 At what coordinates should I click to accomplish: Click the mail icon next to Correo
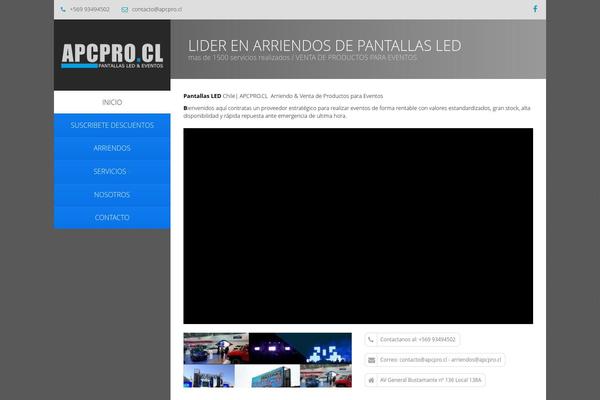pyautogui.click(x=371, y=360)
